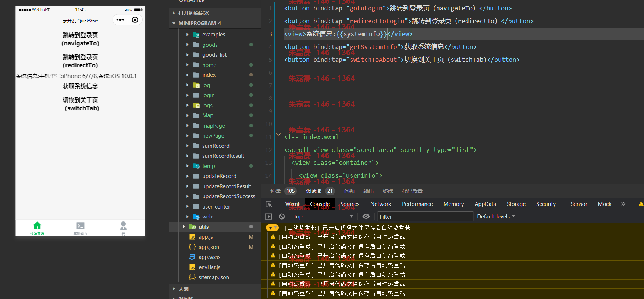
Task: Fold the code block at line 11
Action: pyautogui.click(x=278, y=135)
